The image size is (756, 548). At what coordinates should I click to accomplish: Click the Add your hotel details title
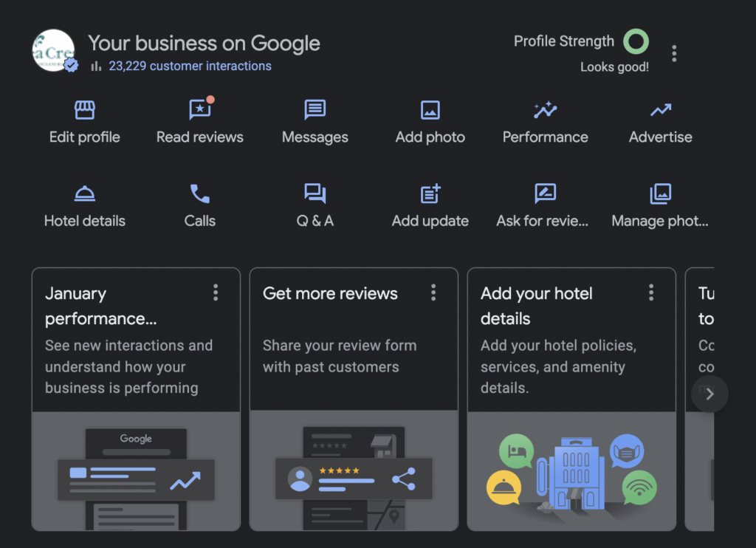pos(536,306)
